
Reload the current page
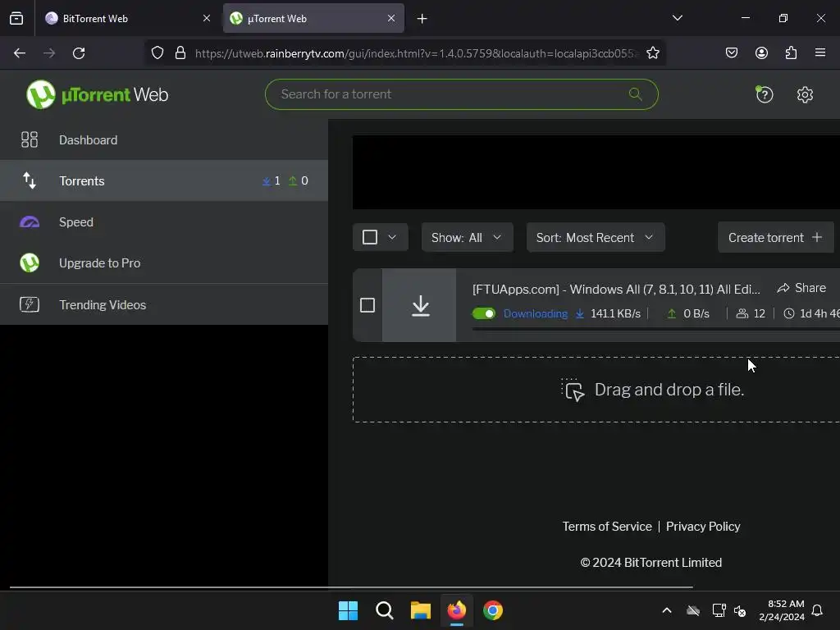(x=79, y=53)
